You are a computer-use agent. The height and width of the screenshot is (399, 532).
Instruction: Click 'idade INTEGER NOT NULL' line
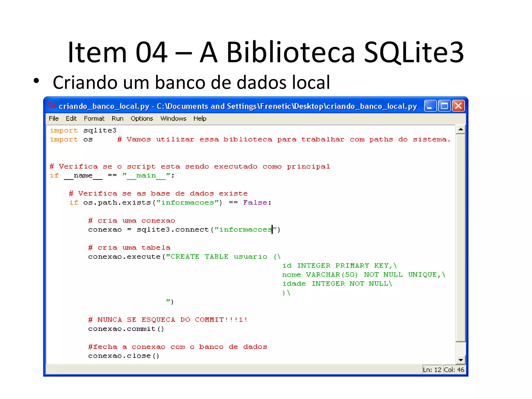tap(337, 284)
